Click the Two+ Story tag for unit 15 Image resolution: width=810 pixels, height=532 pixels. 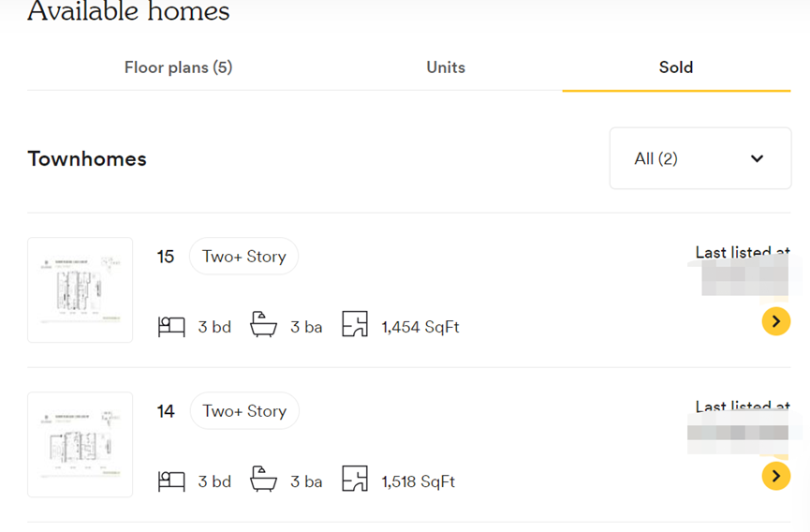pyautogui.click(x=243, y=257)
